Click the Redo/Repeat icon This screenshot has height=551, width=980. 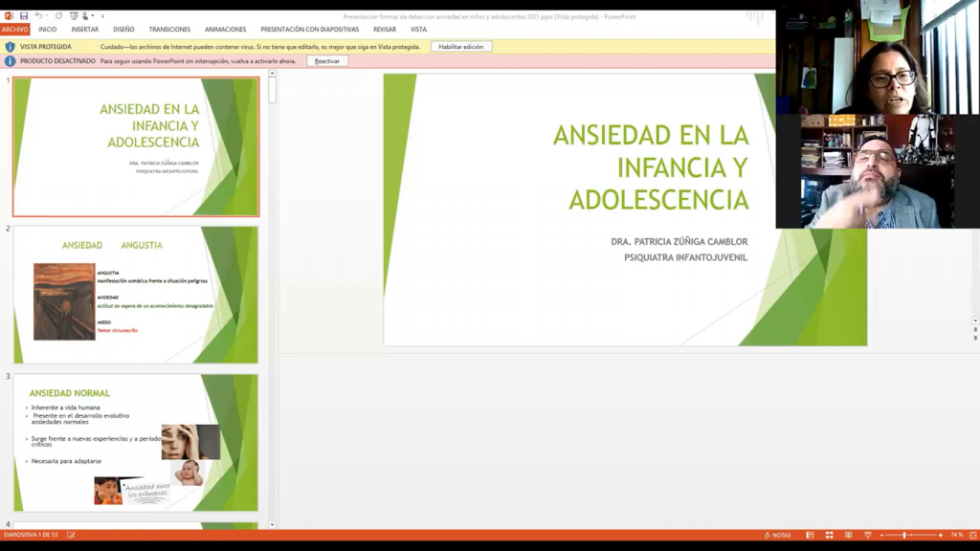click(58, 16)
